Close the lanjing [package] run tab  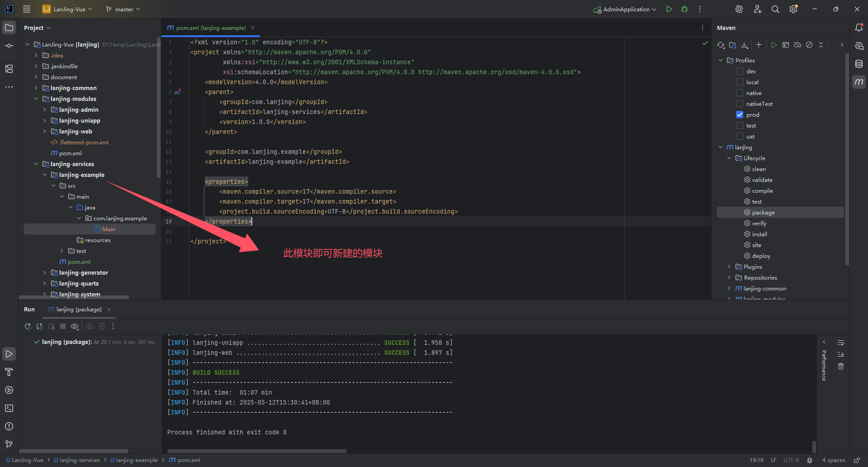click(x=109, y=310)
